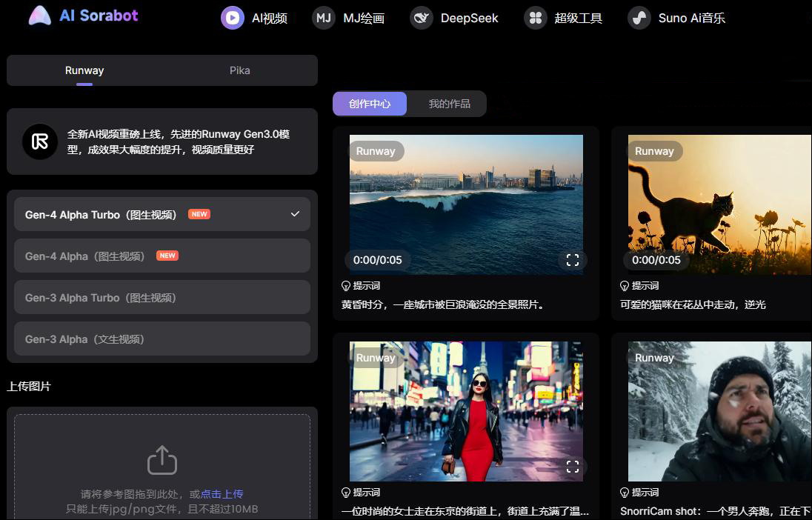The height and width of the screenshot is (520, 812).
Task: Click Runway label on snowy man video
Action: click(654, 358)
